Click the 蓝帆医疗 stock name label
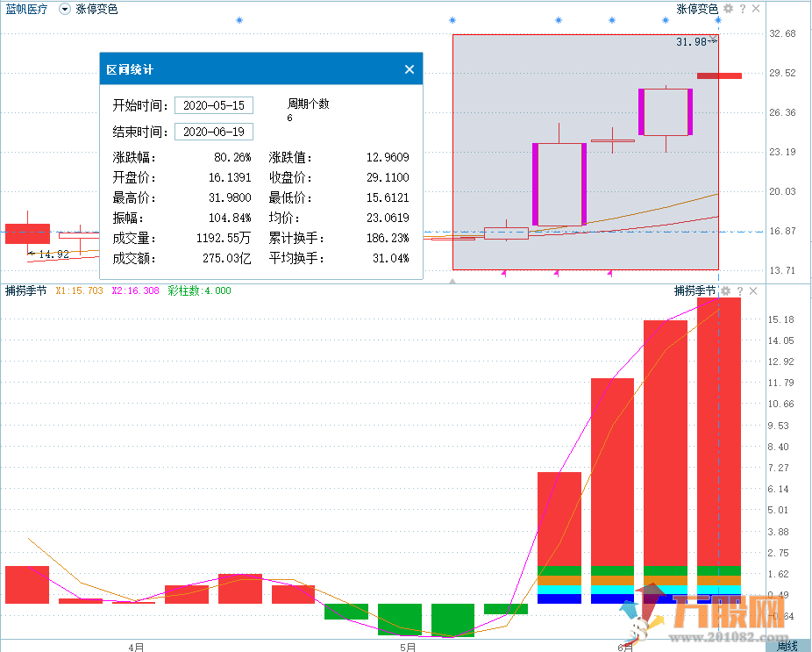This screenshot has width=812, height=652. [26, 9]
